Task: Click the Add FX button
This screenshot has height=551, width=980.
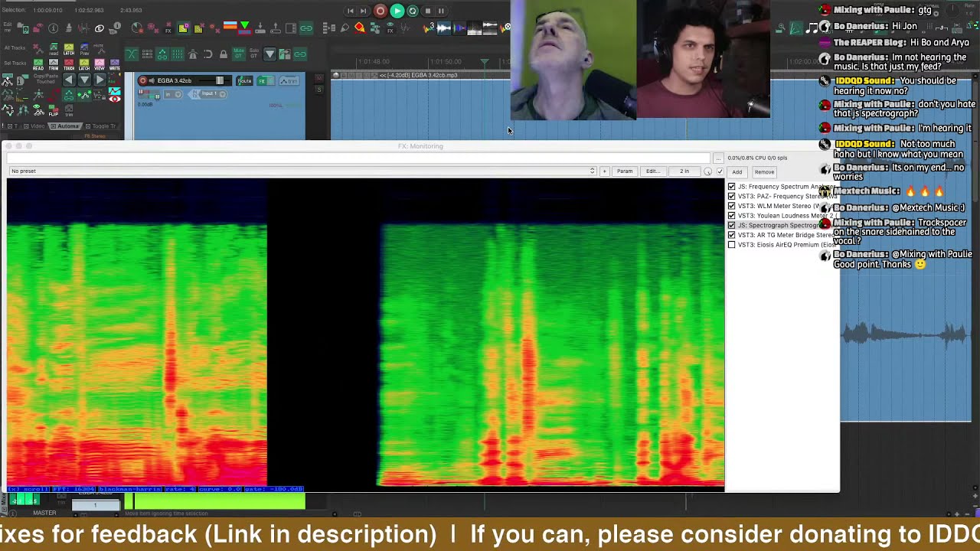Action: 737,172
